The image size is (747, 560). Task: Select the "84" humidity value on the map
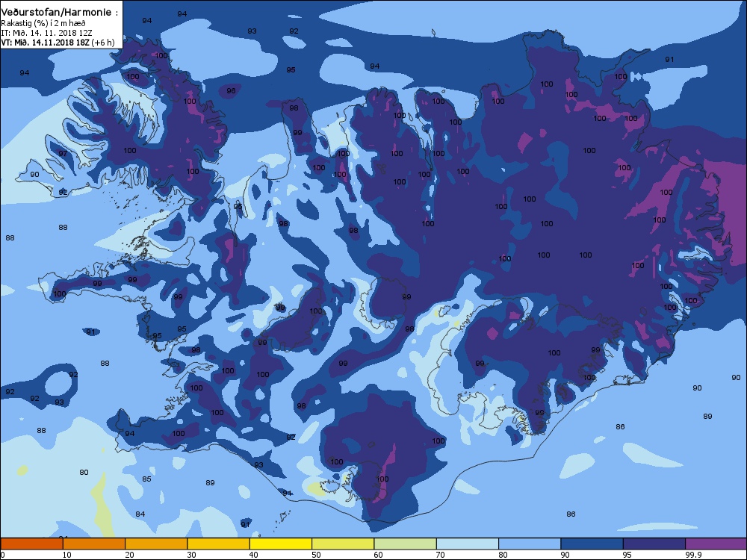coord(140,514)
